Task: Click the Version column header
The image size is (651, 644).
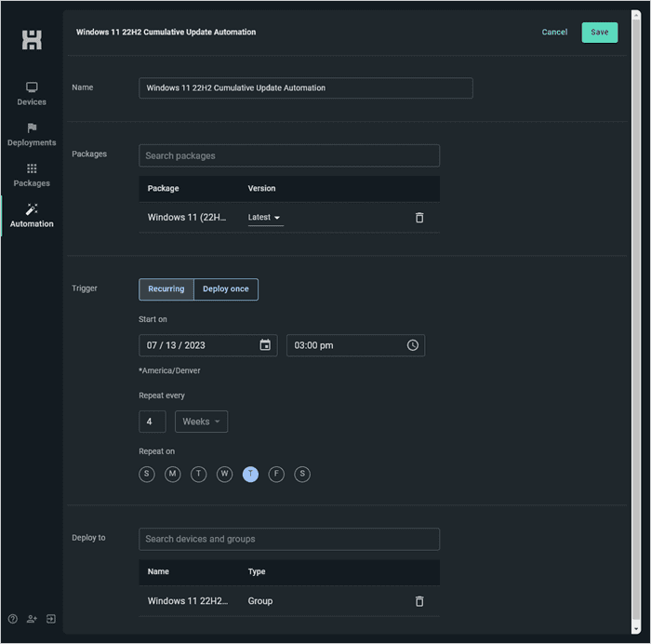Action: (261, 188)
